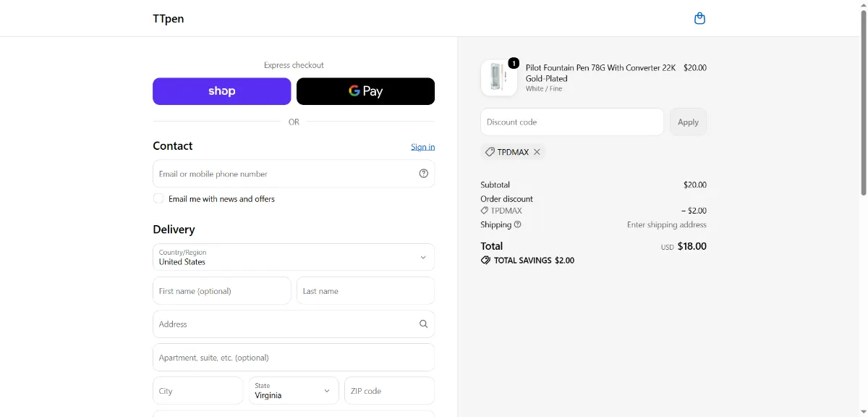Click the Sign in link
Viewport: 868px width, 417px height.
pos(423,147)
